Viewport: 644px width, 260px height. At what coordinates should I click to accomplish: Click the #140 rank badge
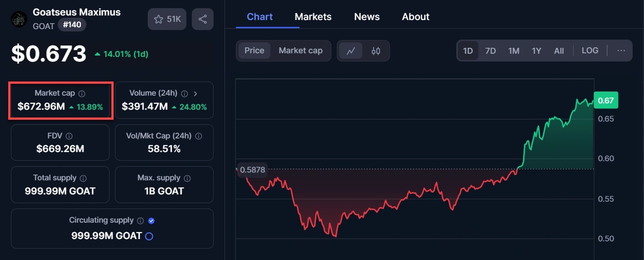tap(72, 25)
